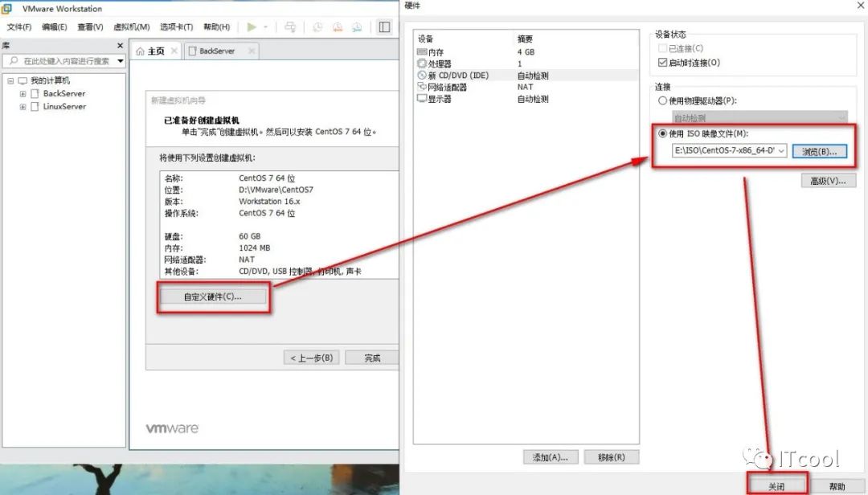This screenshot has width=868, height=495.
Task: Click the green Power On play icon
Action: pos(252,27)
